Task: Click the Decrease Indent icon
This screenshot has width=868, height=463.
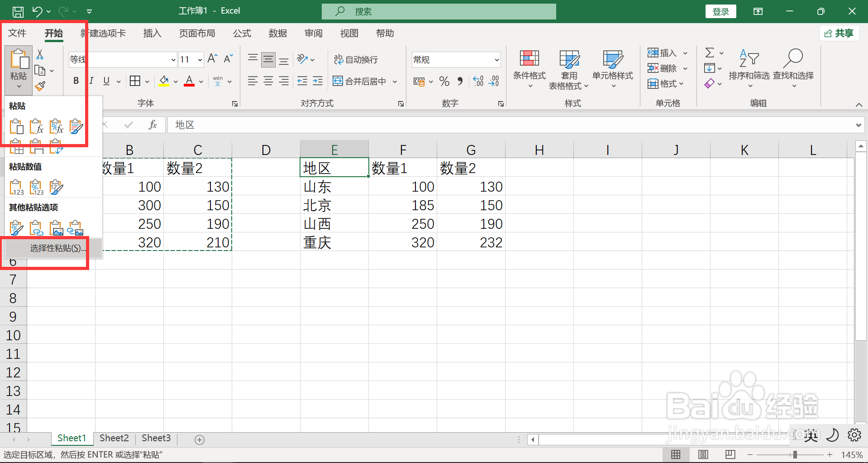Action: pos(302,82)
